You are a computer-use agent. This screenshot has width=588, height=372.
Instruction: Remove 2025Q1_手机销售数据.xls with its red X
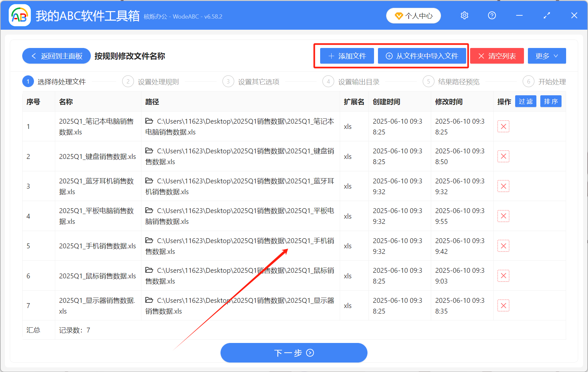[x=503, y=246]
